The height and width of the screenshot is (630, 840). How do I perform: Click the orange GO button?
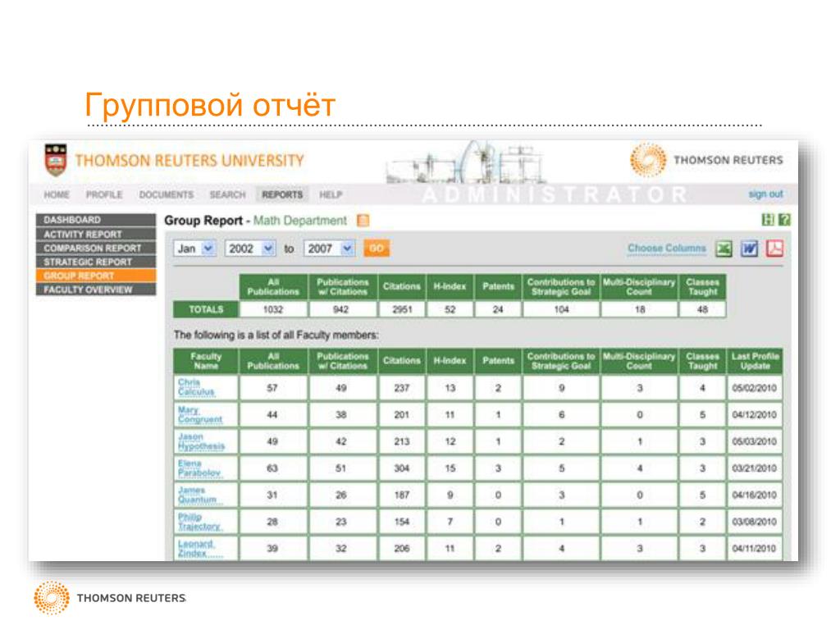click(x=376, y=248)
